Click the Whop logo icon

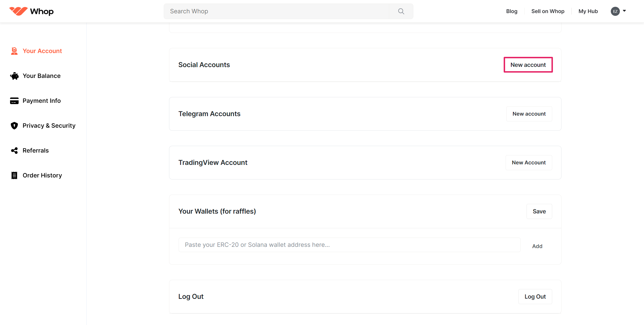18,11
